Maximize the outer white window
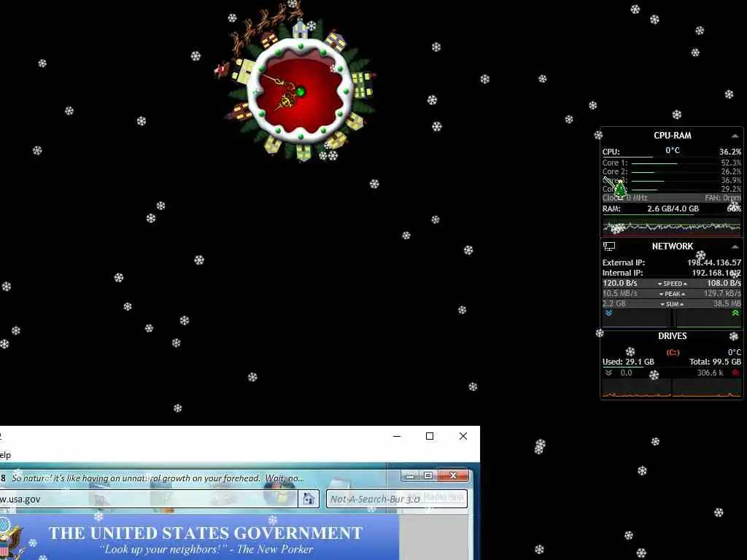 (x=430, y=436)
